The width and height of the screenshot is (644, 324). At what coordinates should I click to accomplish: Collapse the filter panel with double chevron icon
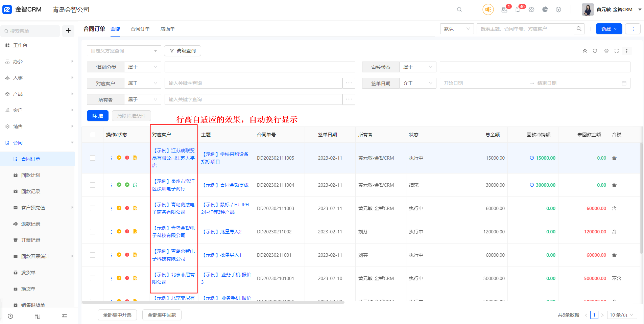pyautogui.click(x=585, y=51)
